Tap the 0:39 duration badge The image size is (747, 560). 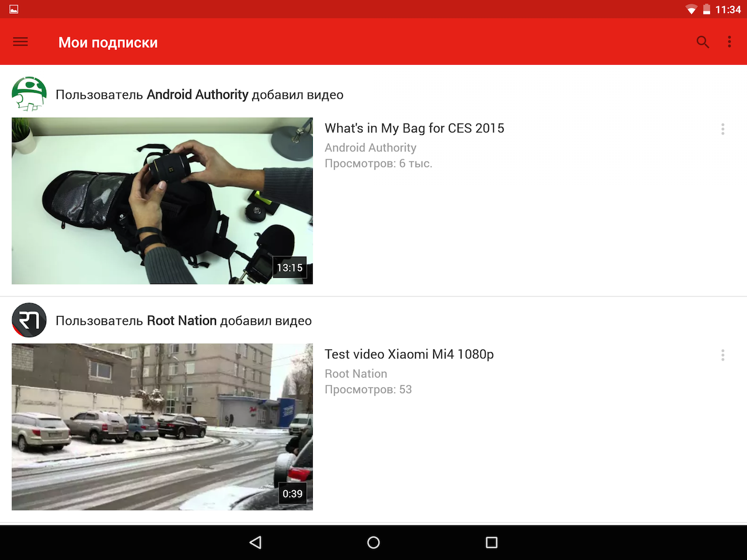292,494
